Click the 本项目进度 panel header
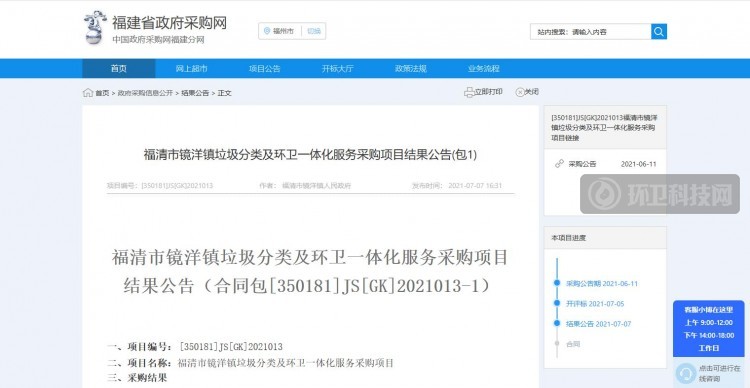The height and width of the screenshot is (388, 750). (x=605, y=238)
